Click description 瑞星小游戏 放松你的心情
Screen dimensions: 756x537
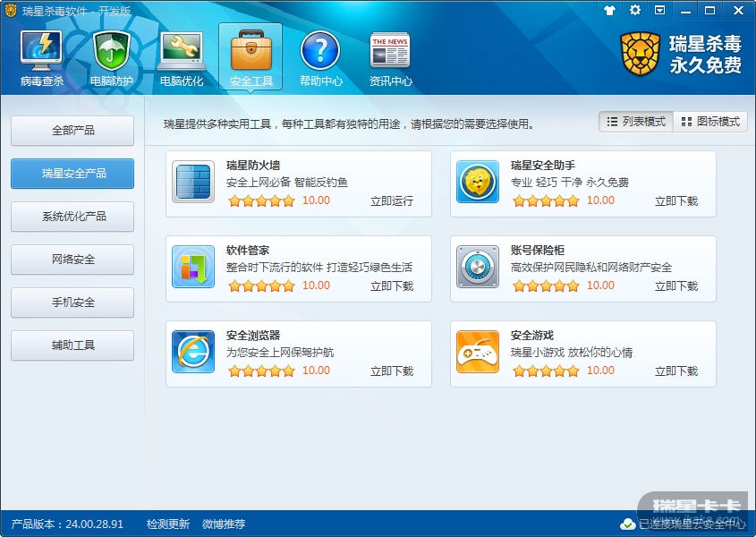click(572, 353)
